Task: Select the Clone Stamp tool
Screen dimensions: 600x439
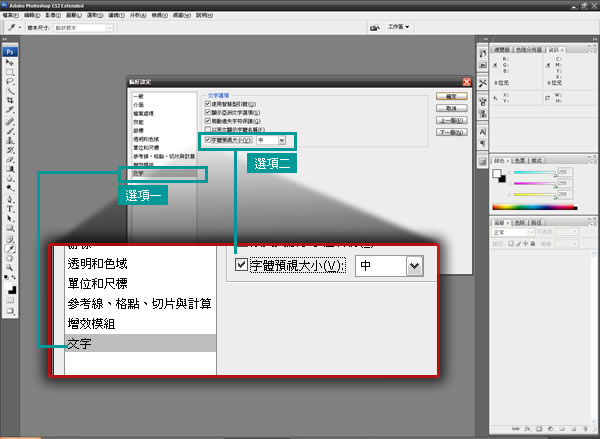Action: pos(10,140)
